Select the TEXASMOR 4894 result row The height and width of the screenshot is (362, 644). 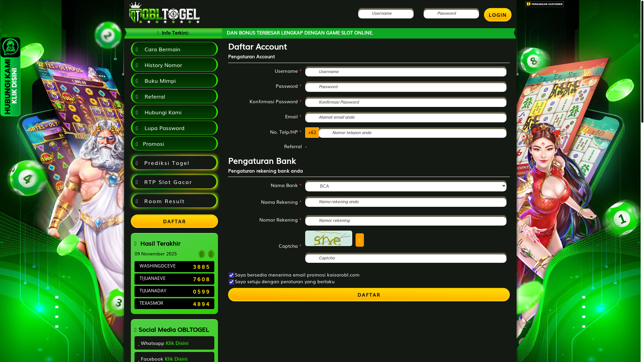coord(174,304)
